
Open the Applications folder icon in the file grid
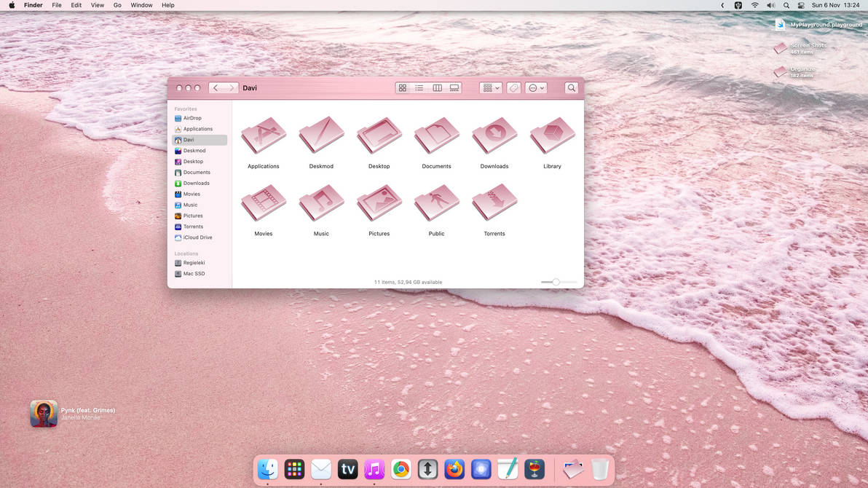pyautogui.click(x=264, y=135)
